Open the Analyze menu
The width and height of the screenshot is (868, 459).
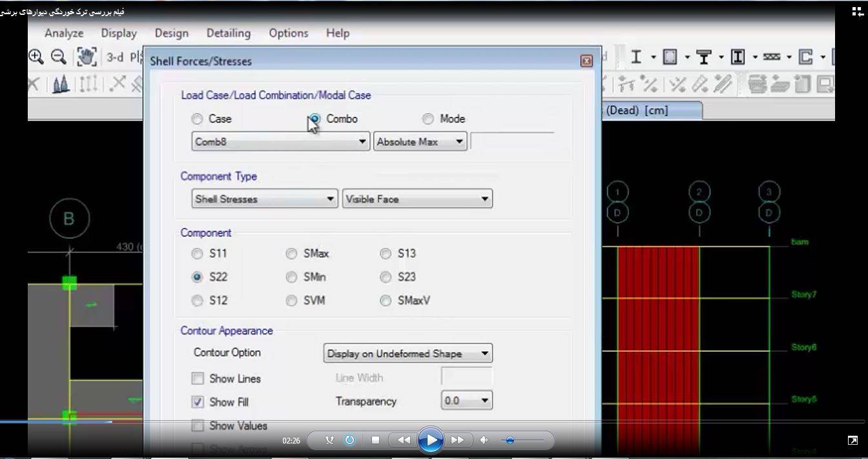(x=63, y=33)
